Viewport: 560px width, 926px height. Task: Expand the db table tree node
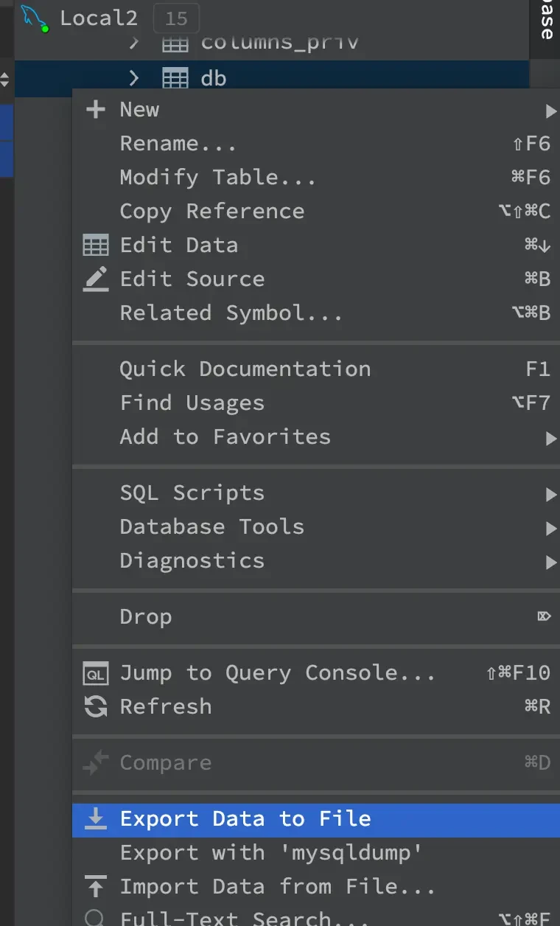point(133,78)
